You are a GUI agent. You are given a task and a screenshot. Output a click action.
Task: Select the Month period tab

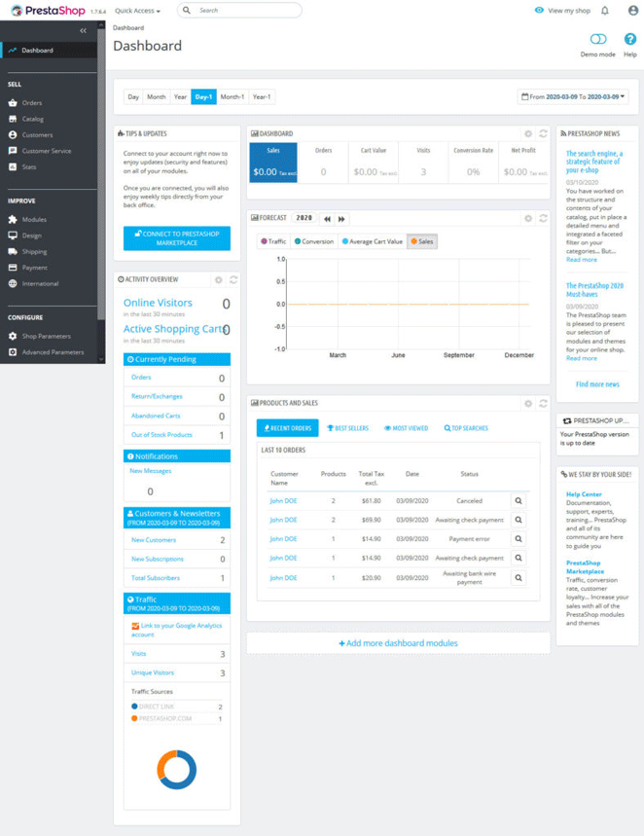pyautogui.click(x=157, y=97)
